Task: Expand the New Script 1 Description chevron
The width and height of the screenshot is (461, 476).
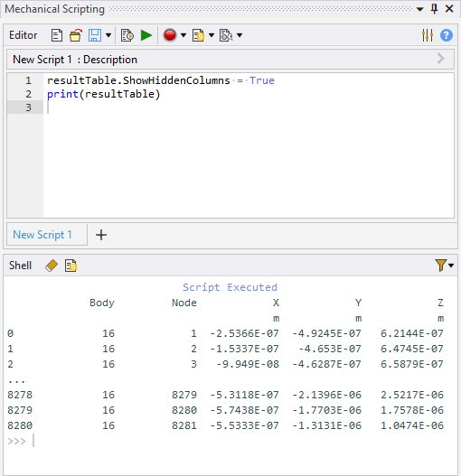Action: click(x=440, y=59)
